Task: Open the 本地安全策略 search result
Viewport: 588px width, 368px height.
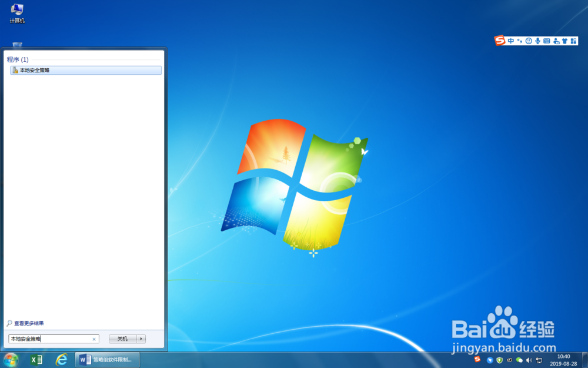Action: point(86,70)
